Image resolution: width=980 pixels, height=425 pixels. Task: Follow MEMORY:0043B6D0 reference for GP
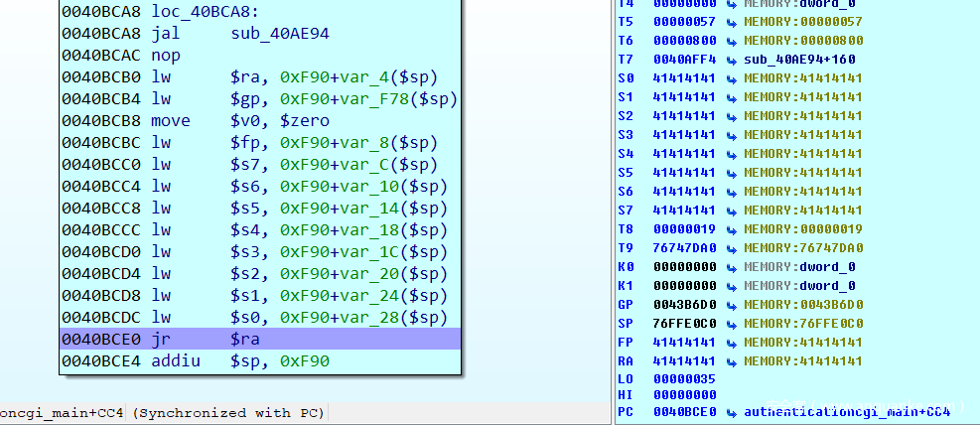803,304
